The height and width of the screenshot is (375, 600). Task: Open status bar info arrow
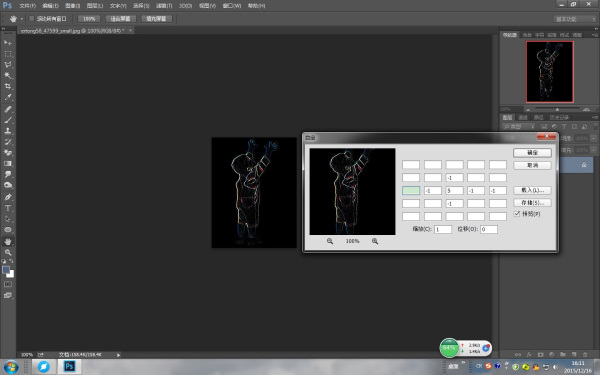point(118,355)
